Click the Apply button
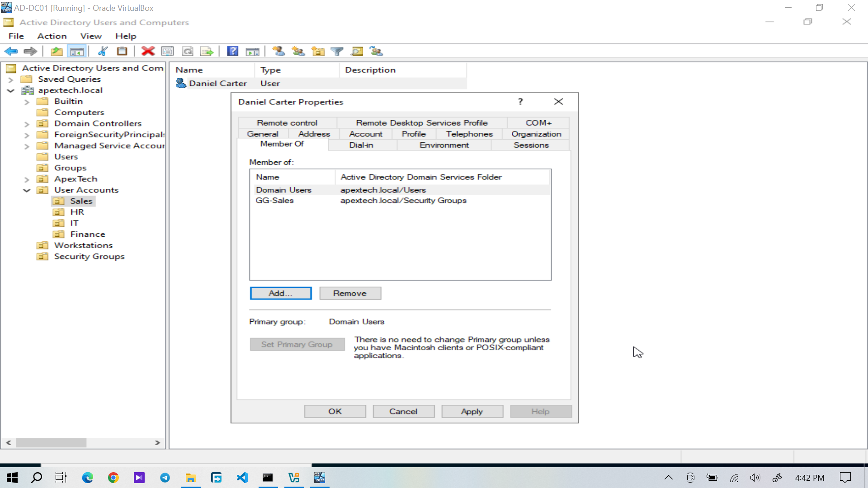Image resolution: width=868 pixels, height=488 pixels. 472,411
